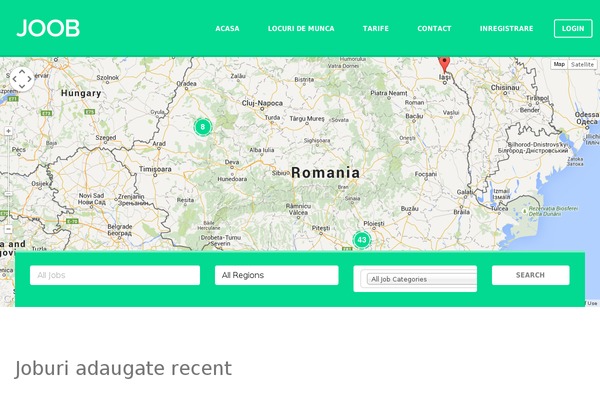Zoom out with the map minus button
Viewport: 600px width, 400px height.
pos(8,229)
